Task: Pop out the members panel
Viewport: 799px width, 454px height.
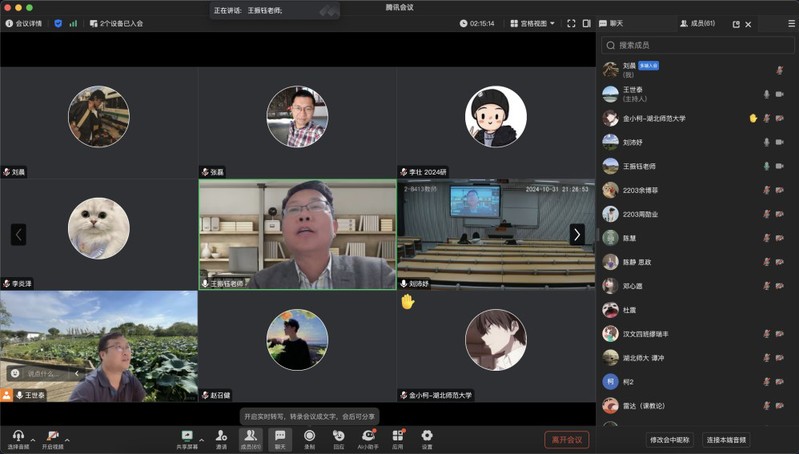Action: [736, 24]
